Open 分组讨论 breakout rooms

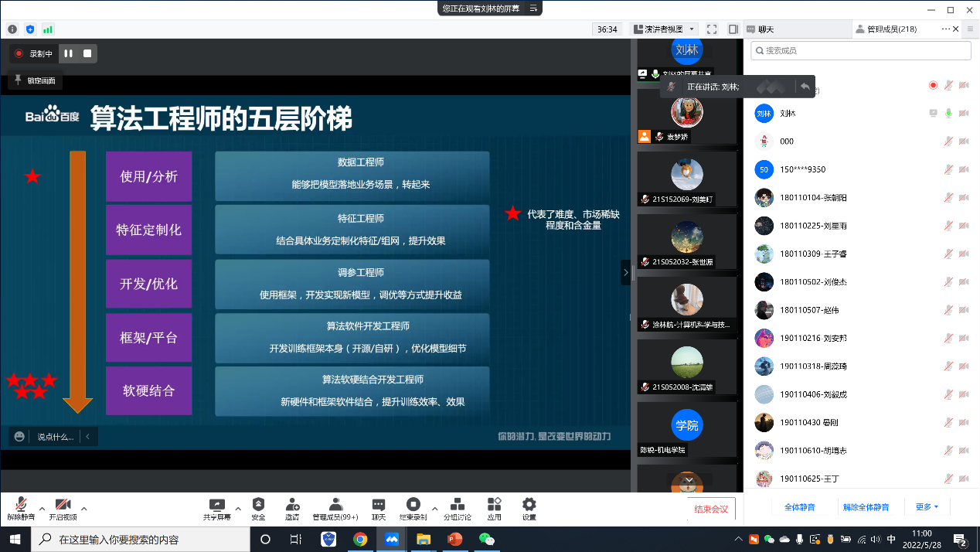(457, 507)
